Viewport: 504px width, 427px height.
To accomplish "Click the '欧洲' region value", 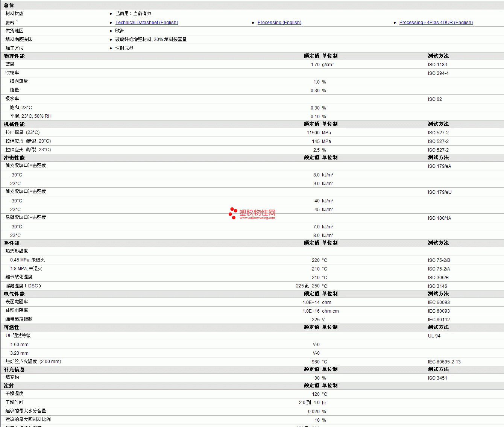I will (x=120, y=31).
